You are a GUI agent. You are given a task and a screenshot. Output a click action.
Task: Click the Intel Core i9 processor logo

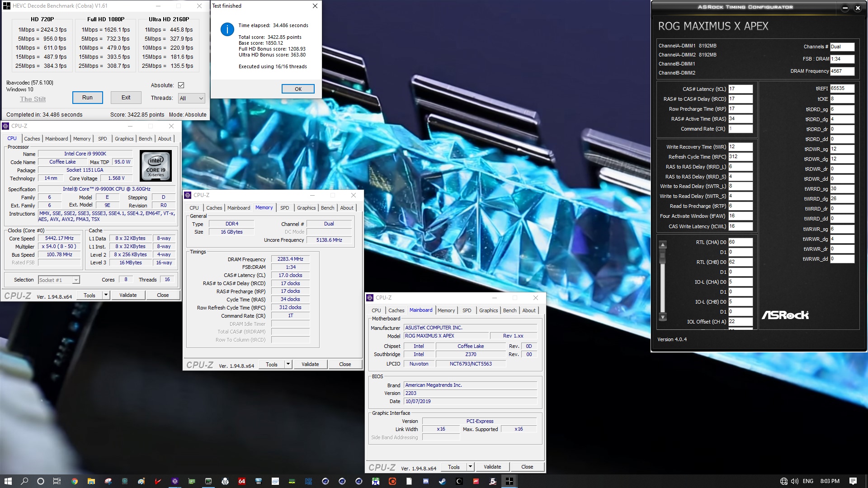pyautogui.click(x=156, y=165)
